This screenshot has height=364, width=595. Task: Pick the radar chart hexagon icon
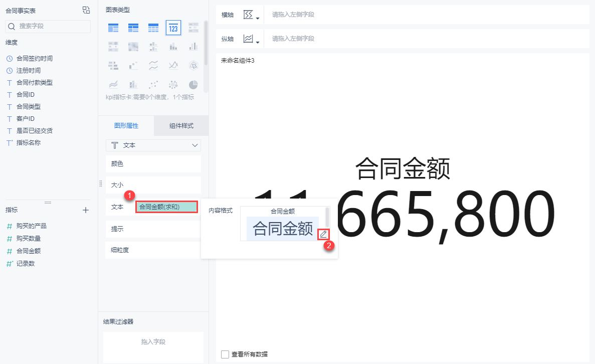pos(193,66)
